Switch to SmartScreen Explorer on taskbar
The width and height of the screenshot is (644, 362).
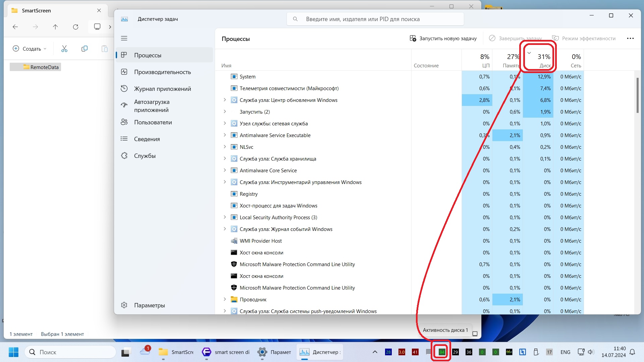[x=176, y=352]
